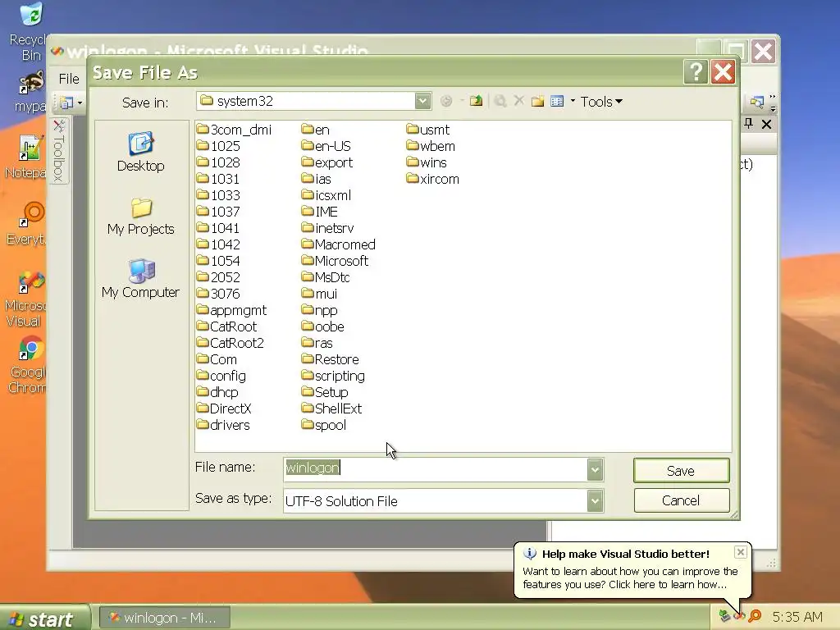Select the Restore folder
The width and height of the screenshot is (840, 630).
coord(331,359)
